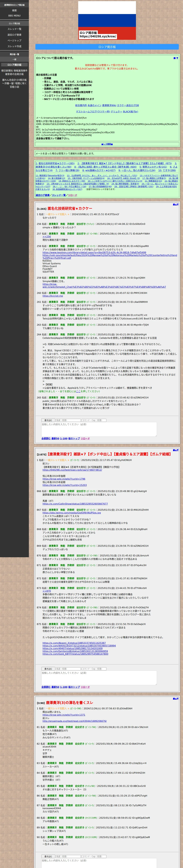Open 過去ログ倉庫 link below thread list
Image resolution: width=183 pixels, height=868 pixels.
42,195
